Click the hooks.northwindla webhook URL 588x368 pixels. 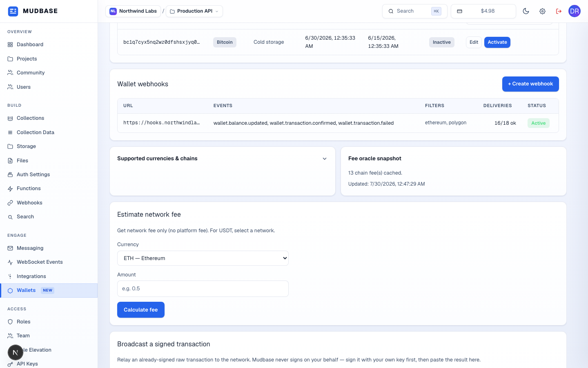pyautogui.click(x=162, y=123)
